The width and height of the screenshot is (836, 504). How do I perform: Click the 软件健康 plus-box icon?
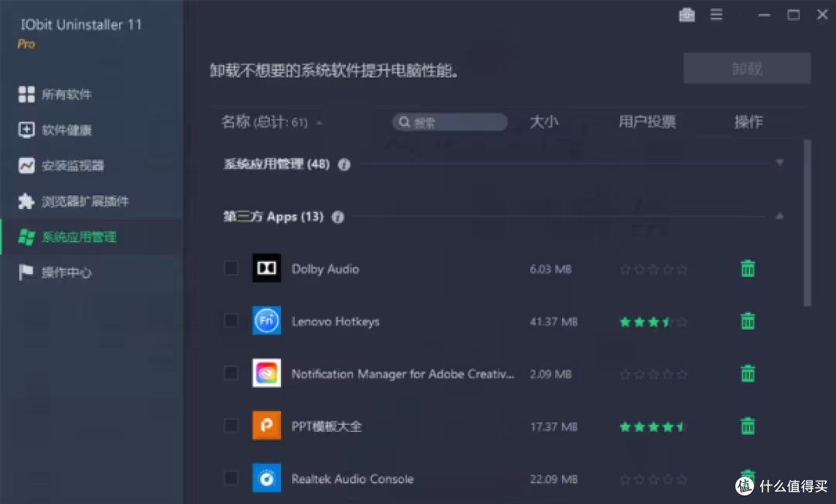[x=26, y=129]
